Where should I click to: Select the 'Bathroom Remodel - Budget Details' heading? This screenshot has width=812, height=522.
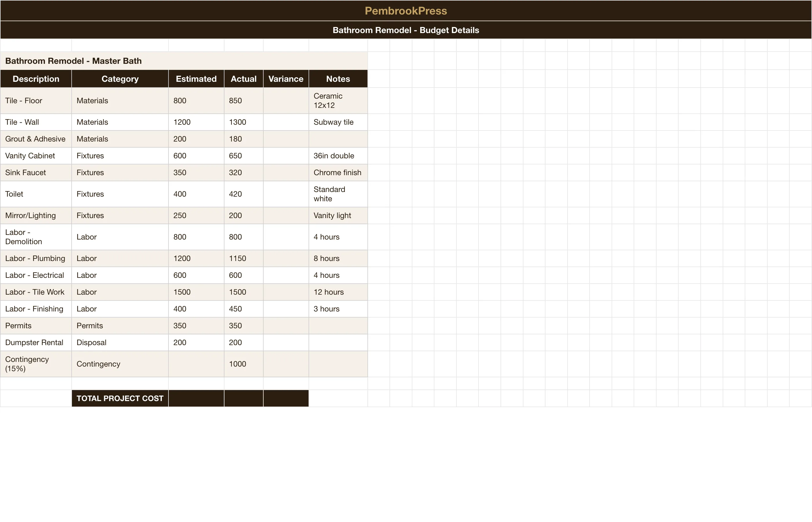(x=406, y=30)
